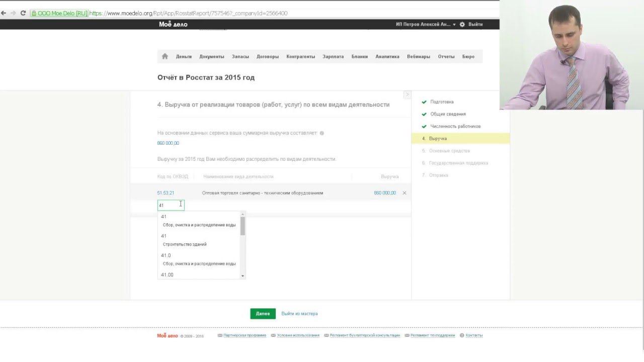Open the Бланки menu

(x=360, y=57)
